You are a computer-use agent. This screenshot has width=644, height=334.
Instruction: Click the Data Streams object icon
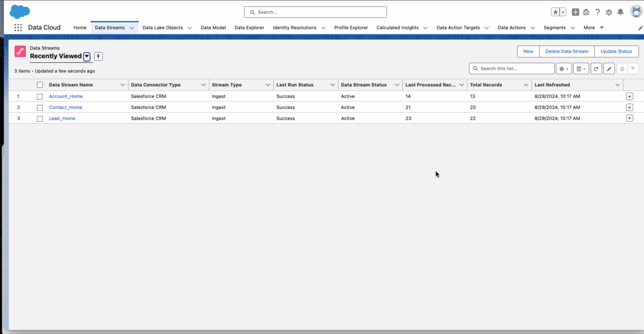pyautogui.click(x=20, y=51)
